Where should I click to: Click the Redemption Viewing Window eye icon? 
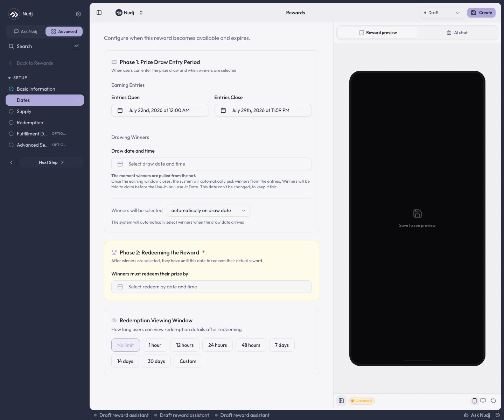[114, 320]
